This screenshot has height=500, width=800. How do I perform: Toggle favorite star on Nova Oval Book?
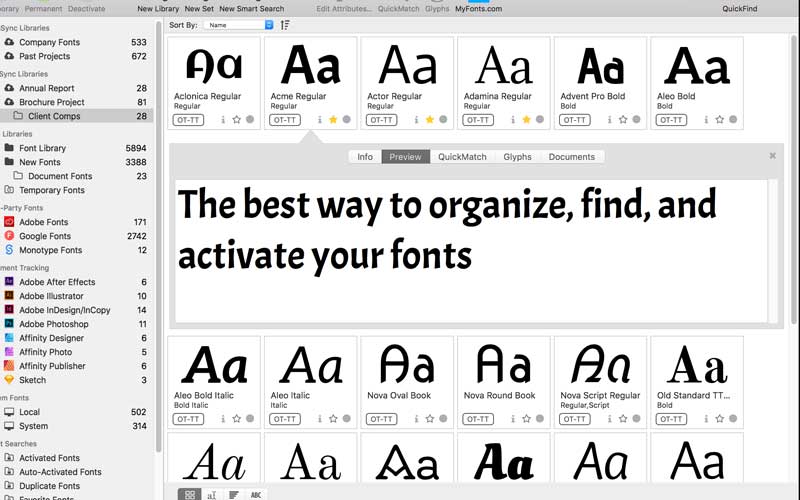pos(430,418)
